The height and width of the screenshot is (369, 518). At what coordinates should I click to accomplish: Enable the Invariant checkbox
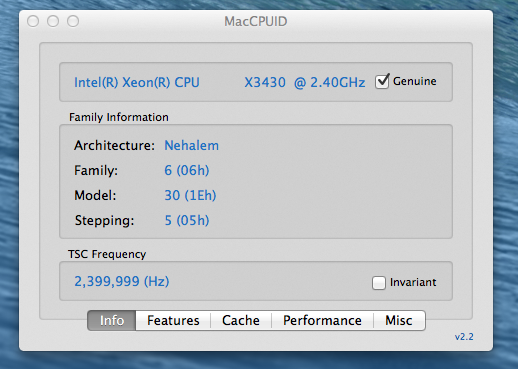point(379,283)
